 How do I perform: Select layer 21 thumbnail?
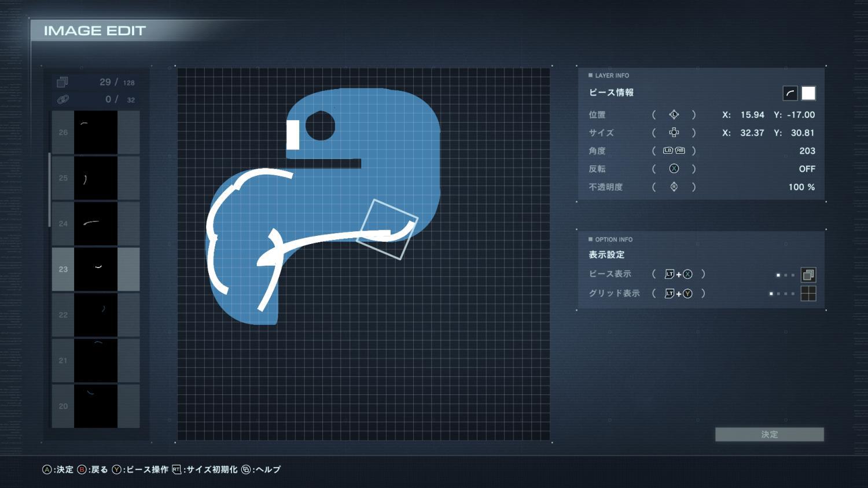tap(95, 361)
